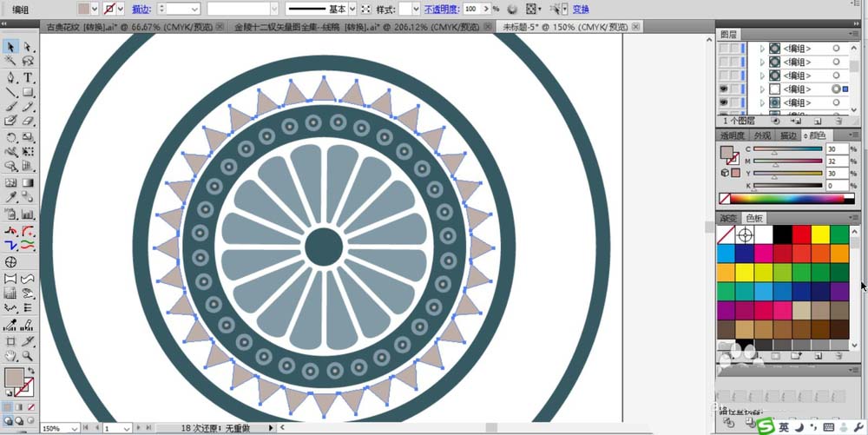Toggle visibility of the fifth 编组 layer

pos(723,102)
